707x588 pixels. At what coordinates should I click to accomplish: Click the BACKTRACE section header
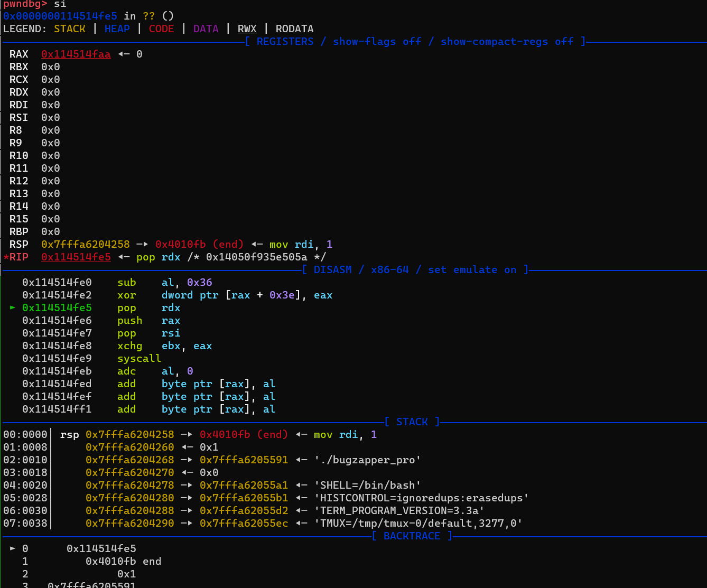coord(412,536)
